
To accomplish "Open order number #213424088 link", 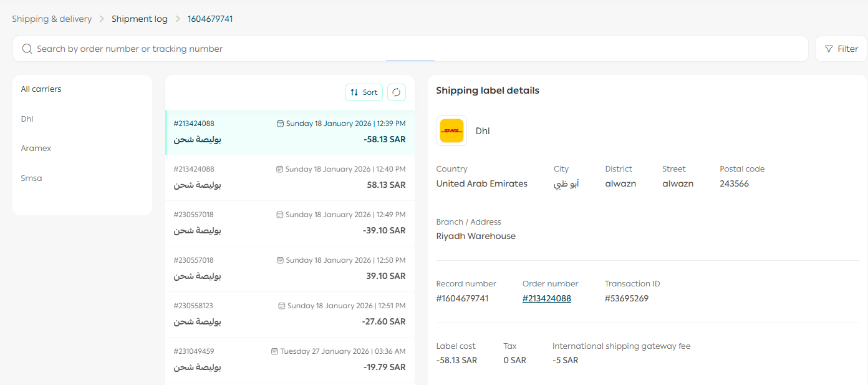I will click(546, 298).
